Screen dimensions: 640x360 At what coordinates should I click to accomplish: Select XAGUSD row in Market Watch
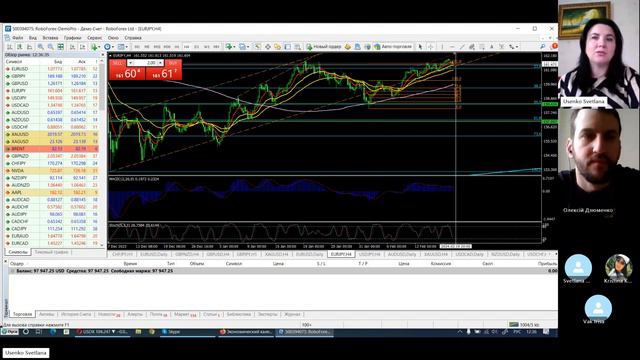coord(51,141)
